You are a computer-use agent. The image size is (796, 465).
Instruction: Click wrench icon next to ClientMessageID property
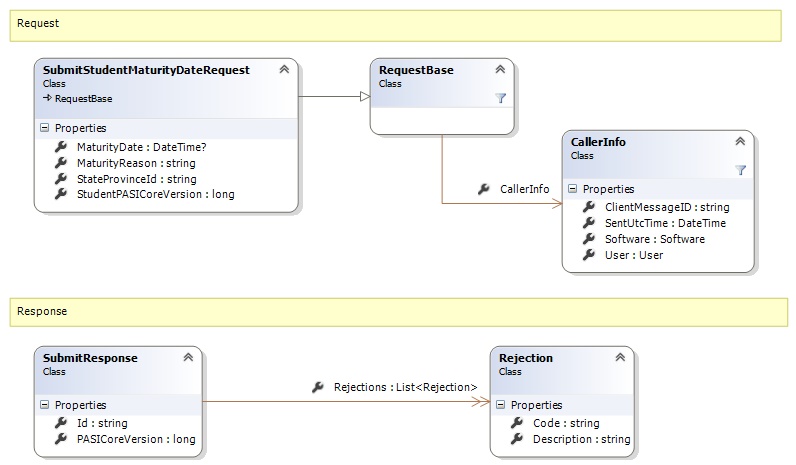click(589, 207)
